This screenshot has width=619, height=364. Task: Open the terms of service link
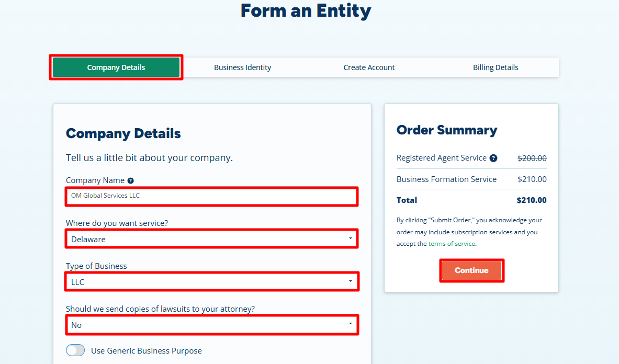coord(452,244)
